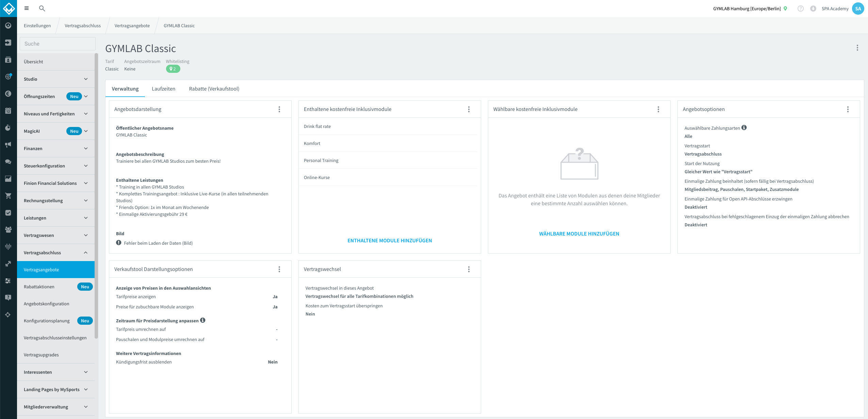Open the shopping cart icon

(8, 196)
